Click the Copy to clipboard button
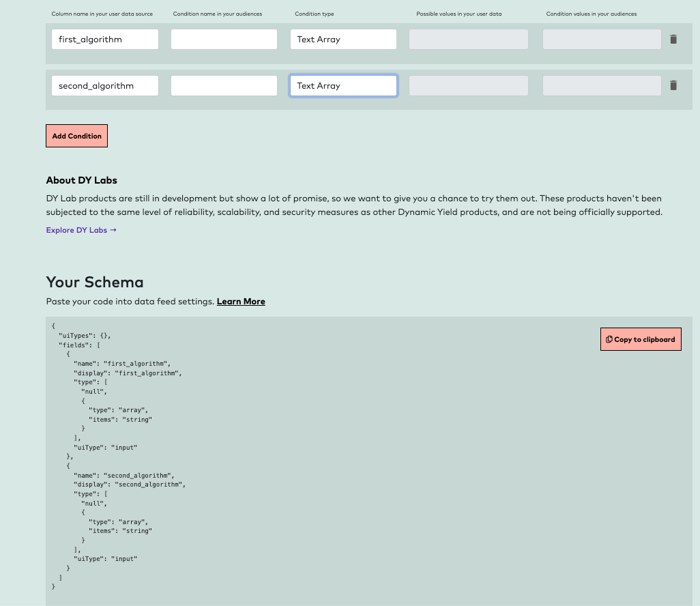 click(641, 339)
